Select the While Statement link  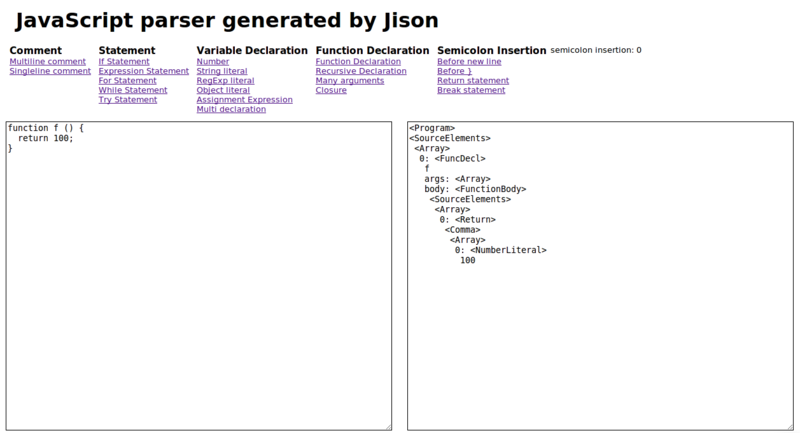coord(133,90)
